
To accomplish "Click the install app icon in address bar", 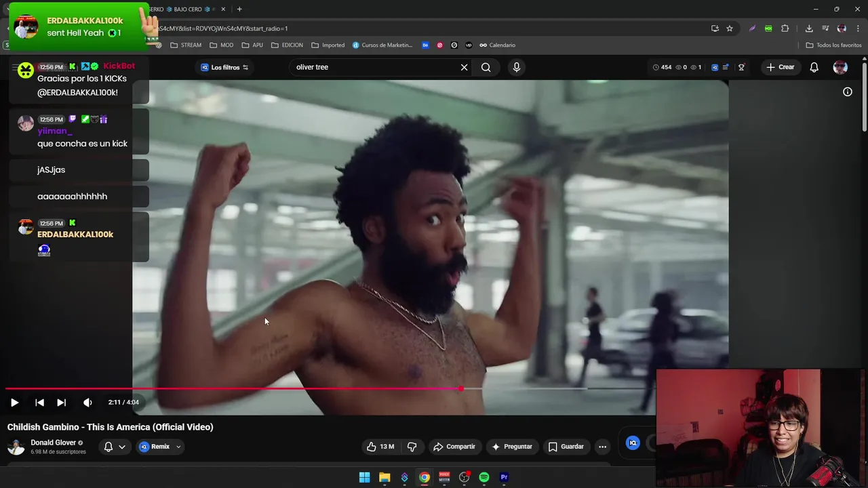I will point(715,28).
